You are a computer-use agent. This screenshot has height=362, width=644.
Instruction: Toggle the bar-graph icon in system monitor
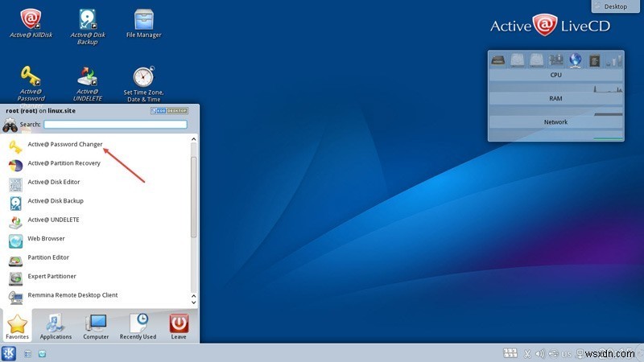[x=614, y=61]
